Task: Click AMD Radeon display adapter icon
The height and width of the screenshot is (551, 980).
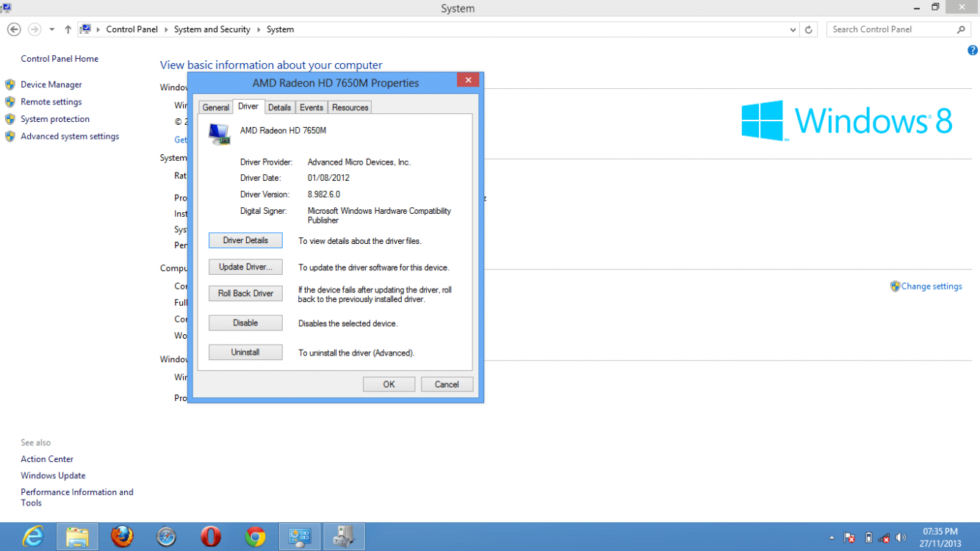Action: (219, 134)
